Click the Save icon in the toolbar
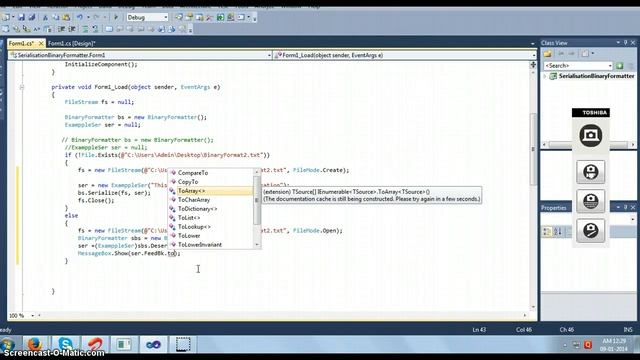 click(21, 17)
